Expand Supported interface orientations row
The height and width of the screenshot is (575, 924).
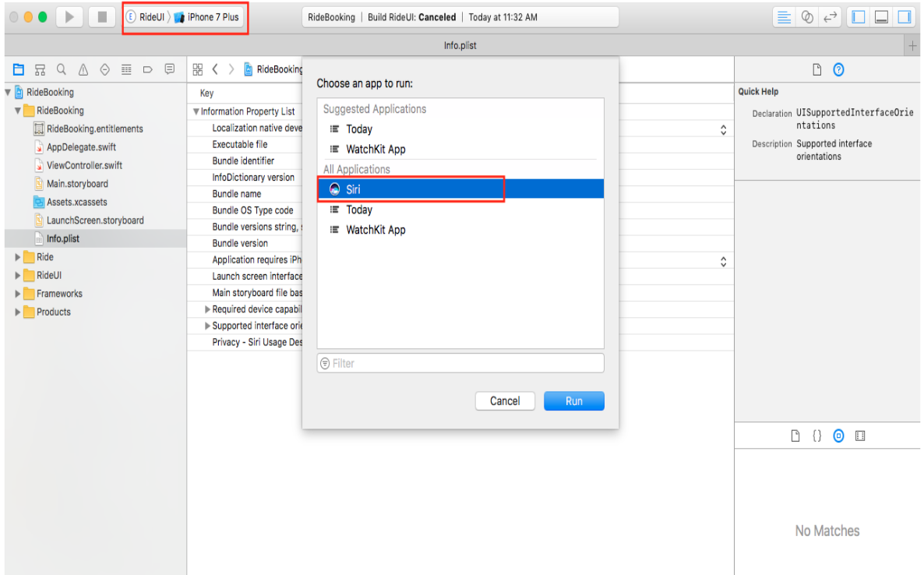(207, 326)
